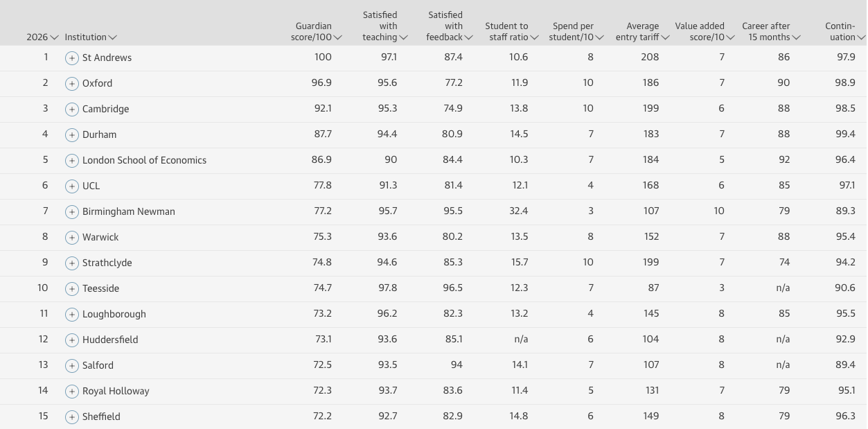Toggle Warwick row expand icon
Screen dimensions: 868x429
point(72,238)
